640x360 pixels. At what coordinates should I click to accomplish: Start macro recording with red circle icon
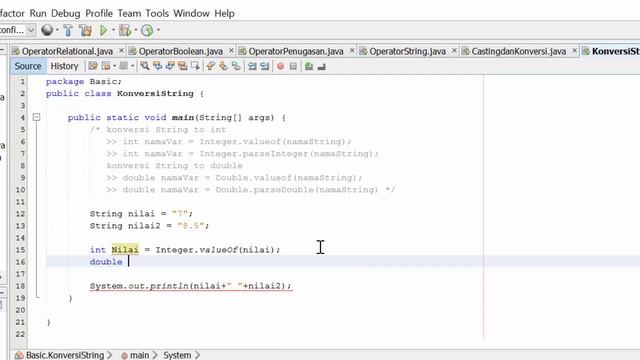coord(280,66)
